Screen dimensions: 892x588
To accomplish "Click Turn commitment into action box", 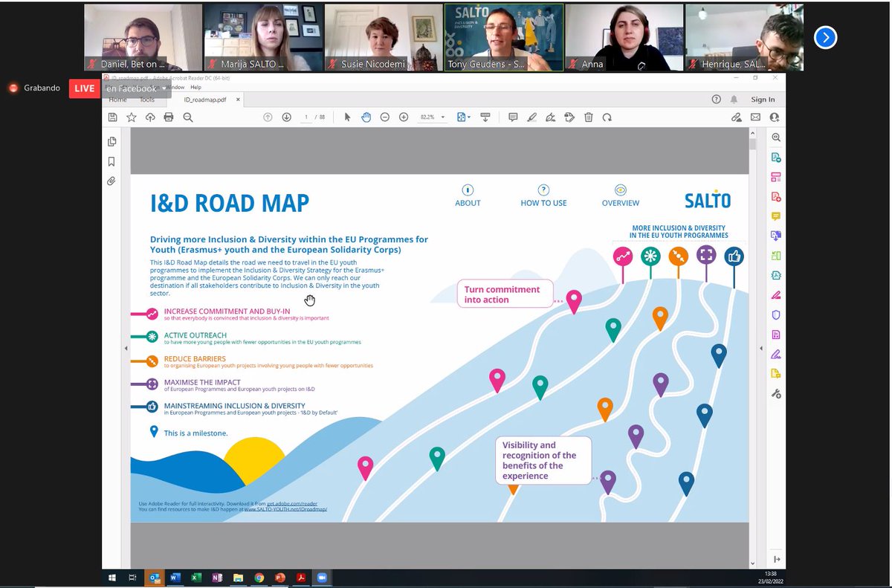I will (505, 294).
